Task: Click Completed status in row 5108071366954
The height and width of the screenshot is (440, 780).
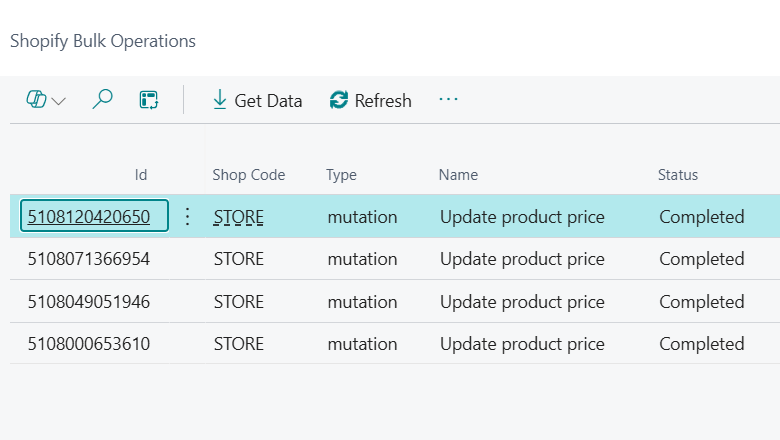Action: (701, 260)
